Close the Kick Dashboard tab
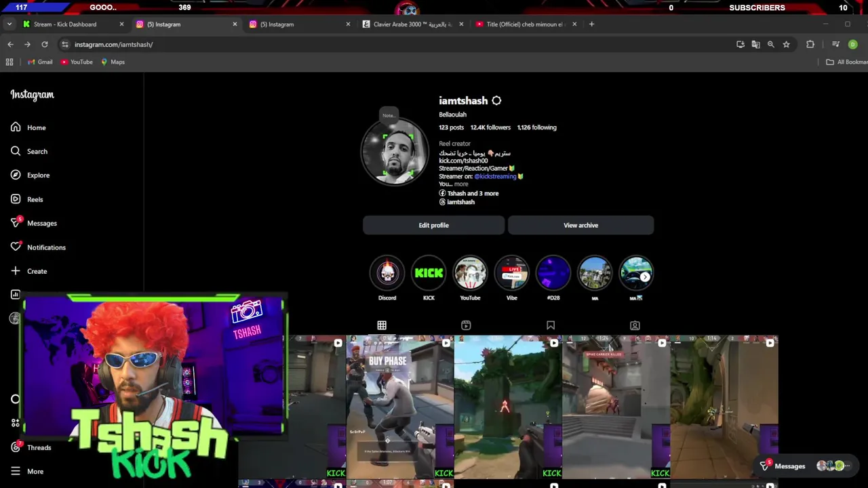Screen dimensions: 868x488 121,24
